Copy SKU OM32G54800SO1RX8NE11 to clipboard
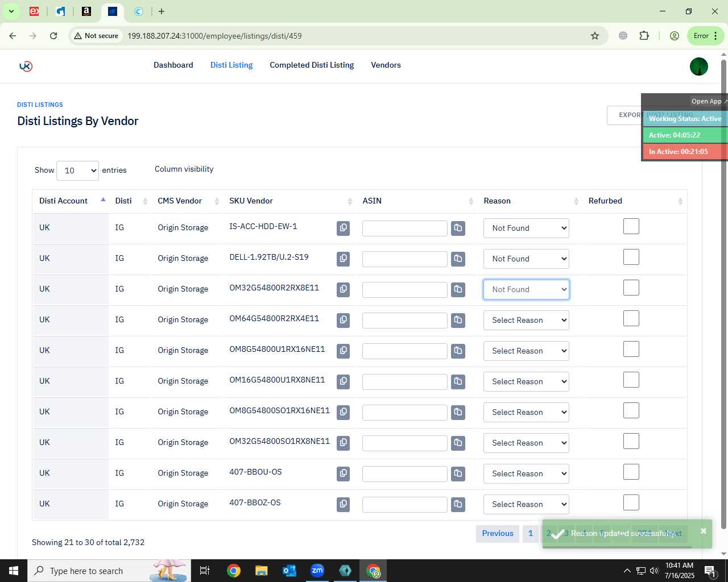The width and height of the screenshot is (728, 582). tap(343, 443)
